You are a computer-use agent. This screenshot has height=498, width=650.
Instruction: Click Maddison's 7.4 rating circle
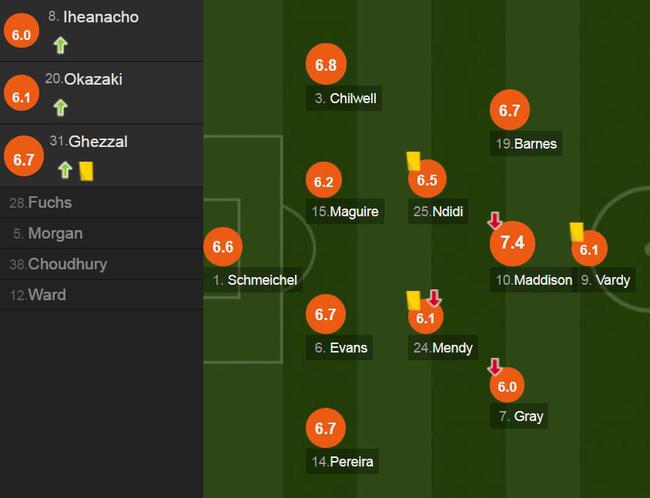[512, 243]
